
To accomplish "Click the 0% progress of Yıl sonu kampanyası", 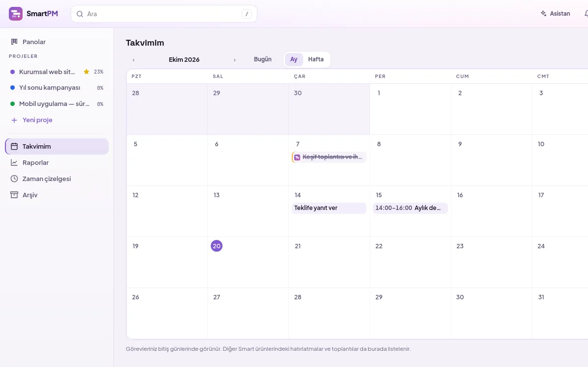I will [x=100, y=88].
